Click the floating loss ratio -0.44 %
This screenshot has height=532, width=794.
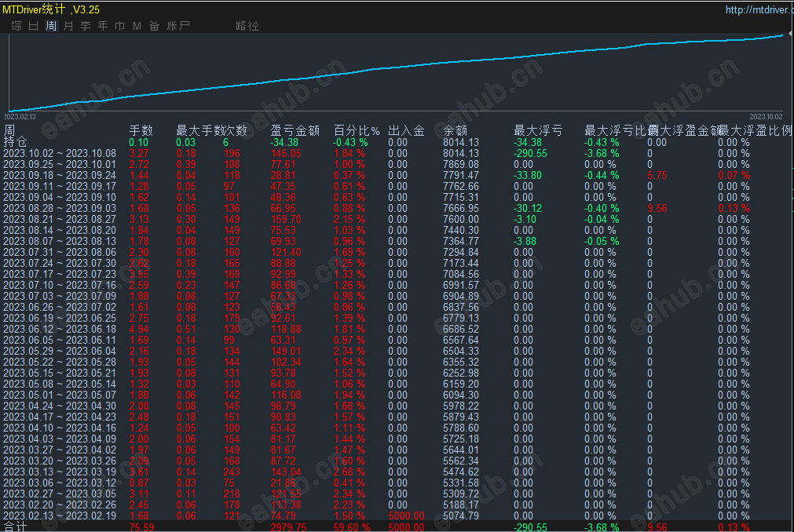[x=602, y=176]
